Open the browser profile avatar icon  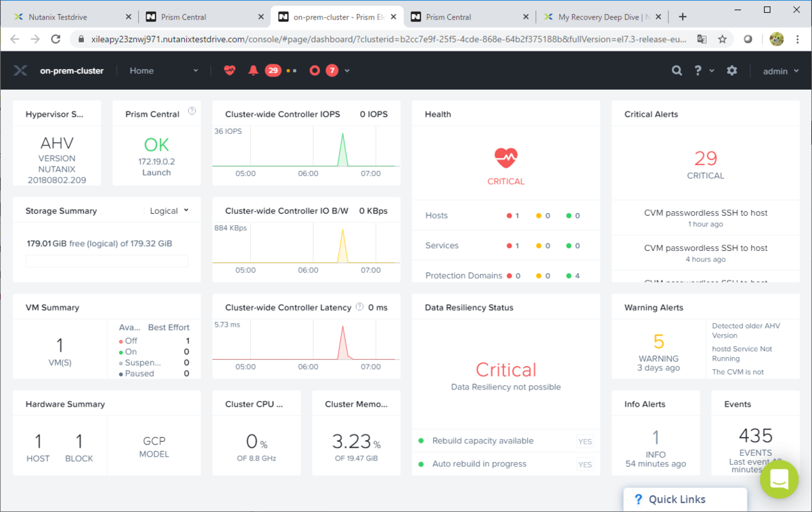point(777,39)
